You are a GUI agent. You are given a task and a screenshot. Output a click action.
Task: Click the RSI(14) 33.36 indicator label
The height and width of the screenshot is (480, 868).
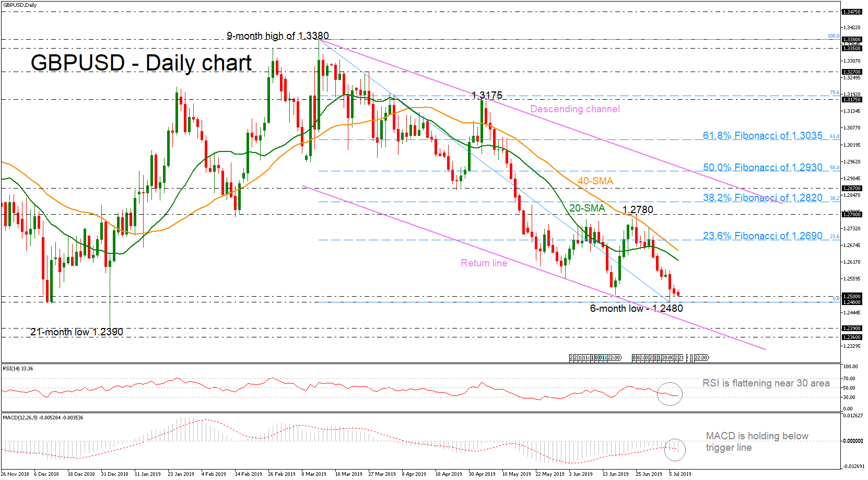point(18,369)
